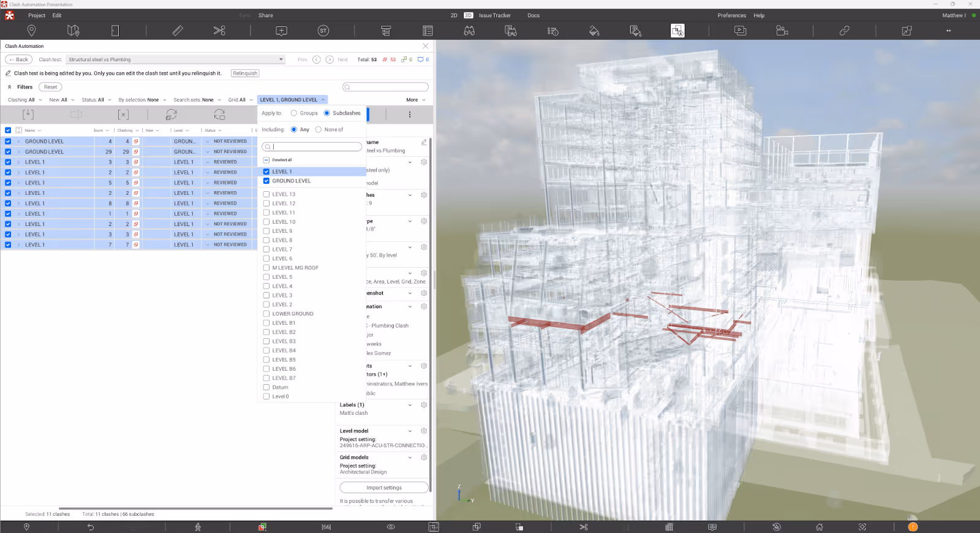Toggle walk mode figure icon
Viewport: 980px width, 533px height.
point(198,527)
